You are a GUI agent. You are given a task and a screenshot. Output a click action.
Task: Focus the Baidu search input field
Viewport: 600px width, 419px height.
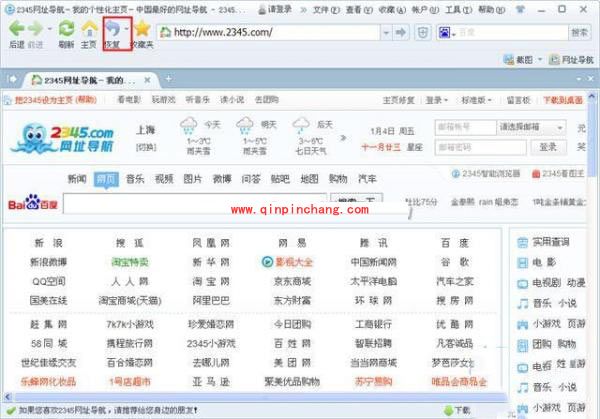(195, 203)
